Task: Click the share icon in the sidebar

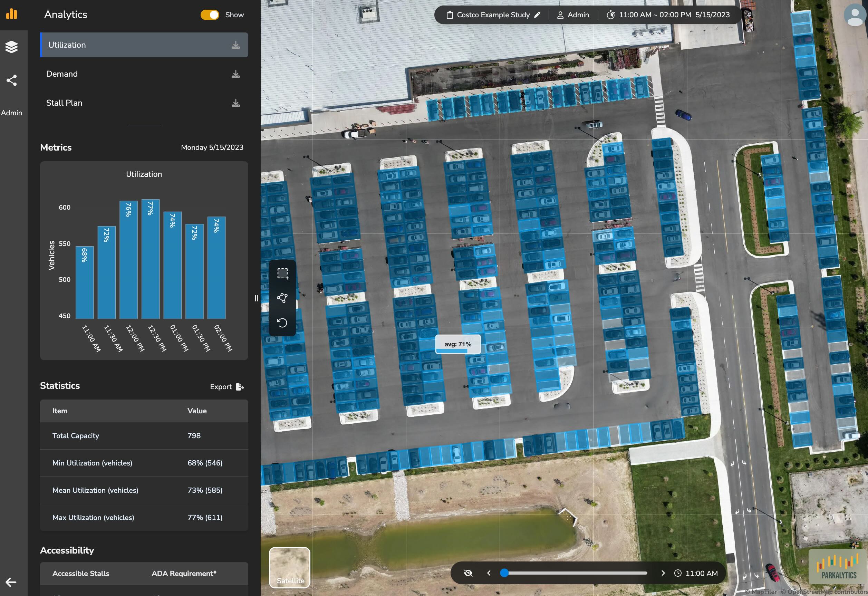Action: 12,80
